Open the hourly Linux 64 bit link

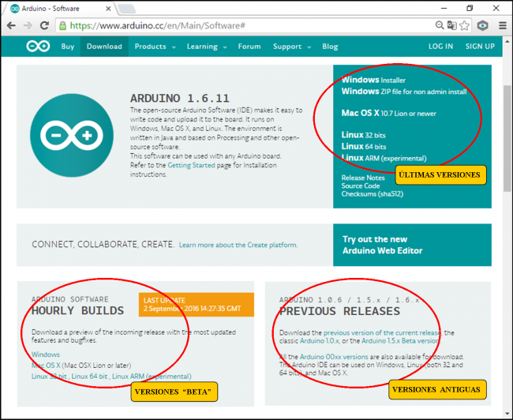tap(89, 377)
